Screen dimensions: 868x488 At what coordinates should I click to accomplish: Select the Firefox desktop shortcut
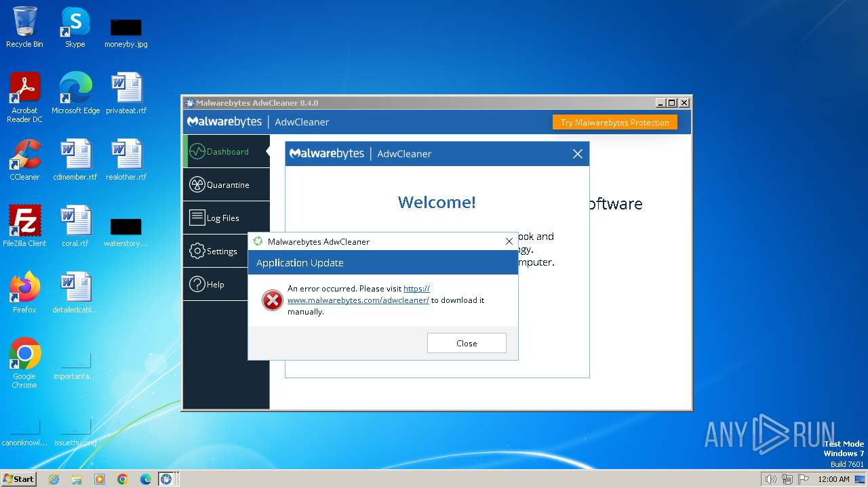click(x=24, y=293)
